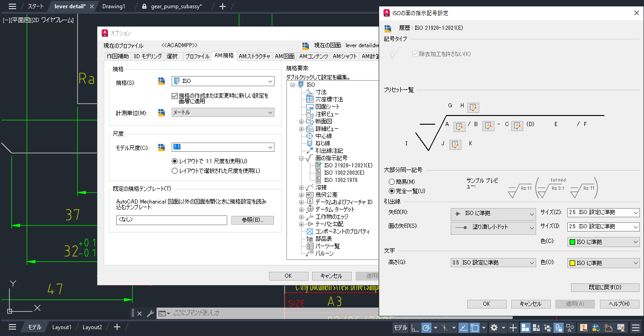644x336 pixels.
Task: Switch to the AM:ストラクチャ tab
Action: (254, 56)
